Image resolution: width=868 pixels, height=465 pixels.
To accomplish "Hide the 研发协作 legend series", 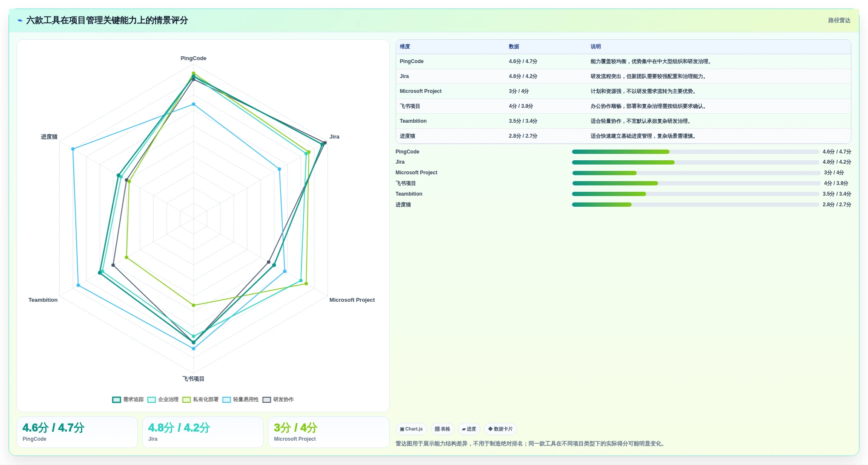I will click(278, 399).
